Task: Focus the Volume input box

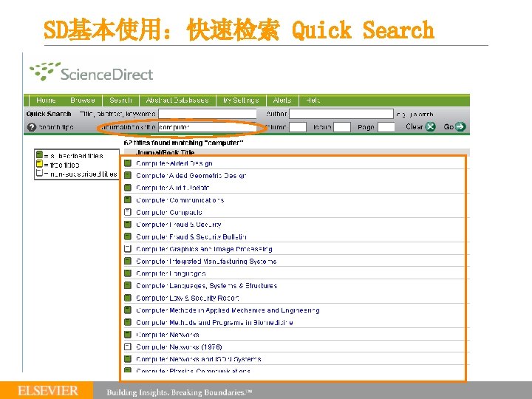Action: tap(298, 127)
